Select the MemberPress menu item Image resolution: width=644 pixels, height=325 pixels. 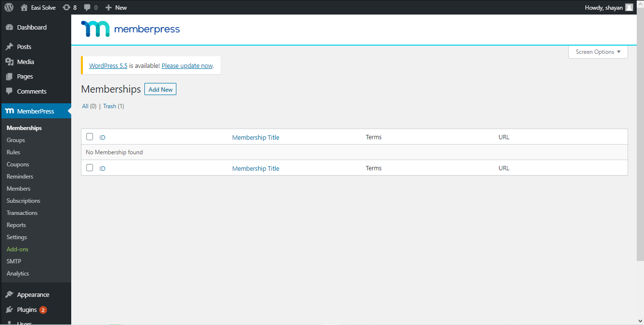click(35, 111)
